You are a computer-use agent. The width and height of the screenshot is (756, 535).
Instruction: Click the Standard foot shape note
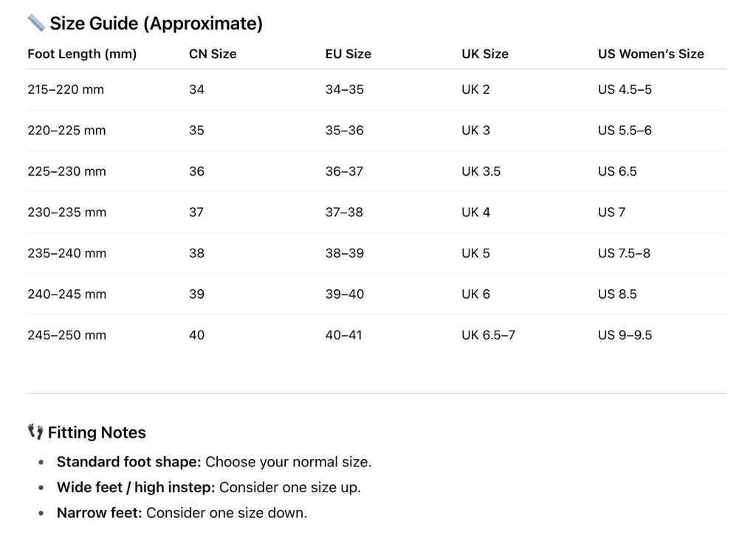pos(214,462)
